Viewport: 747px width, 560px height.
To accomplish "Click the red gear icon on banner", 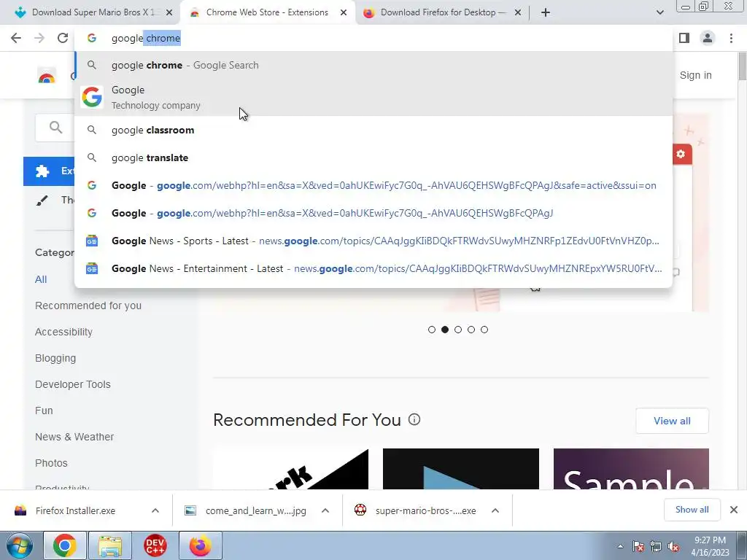I will coord(681,154).
